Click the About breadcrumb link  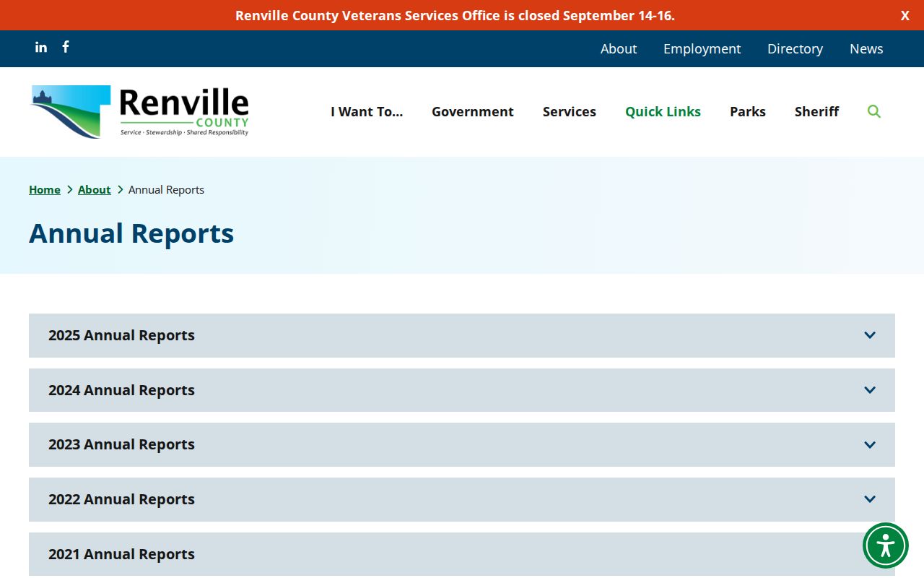(95, 189)
